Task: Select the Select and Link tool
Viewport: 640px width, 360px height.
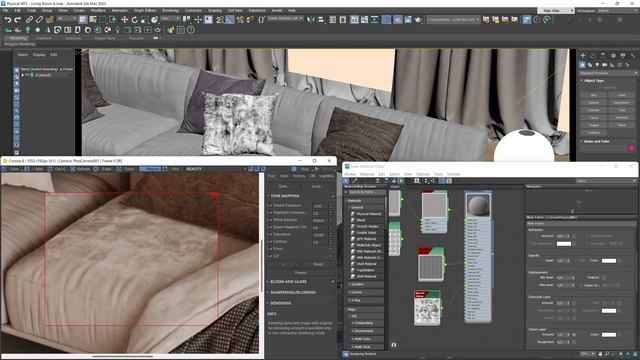Action: pyautogui.click(x=29, y=20)
